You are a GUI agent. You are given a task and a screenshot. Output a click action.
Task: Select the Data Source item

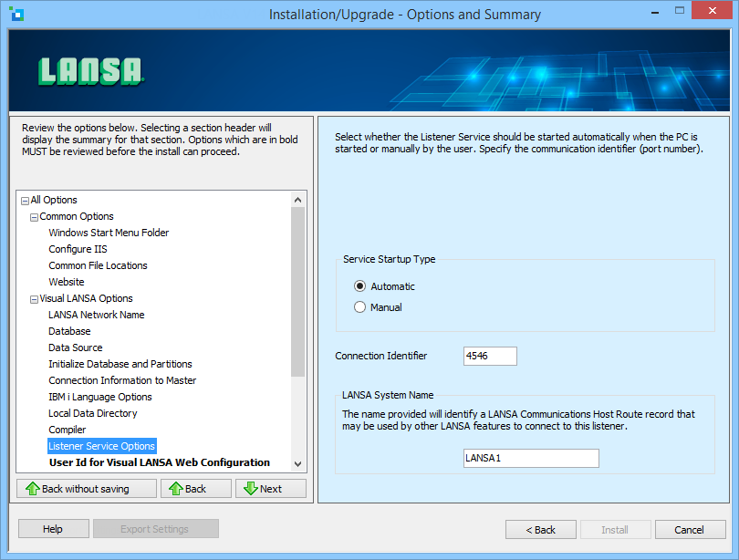[x=76, y=347]
